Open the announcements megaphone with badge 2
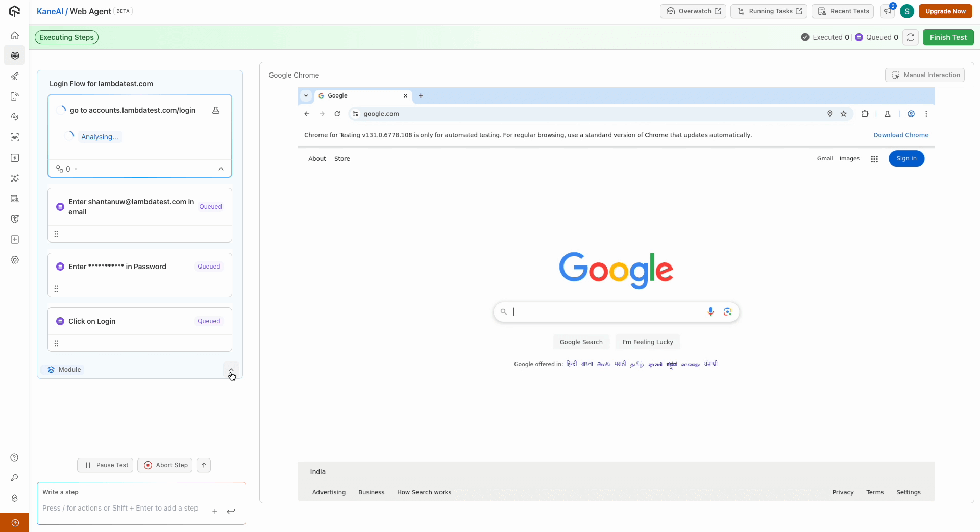 888,11
